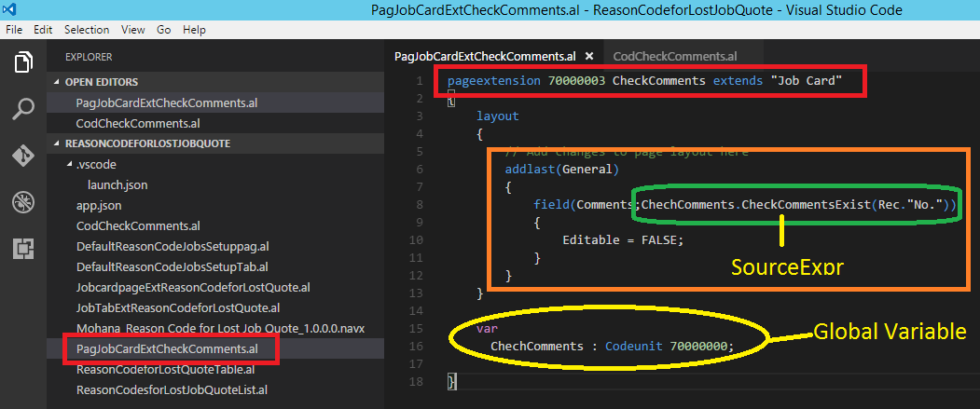Click line number 17 in the gutter

coord(418,363)
